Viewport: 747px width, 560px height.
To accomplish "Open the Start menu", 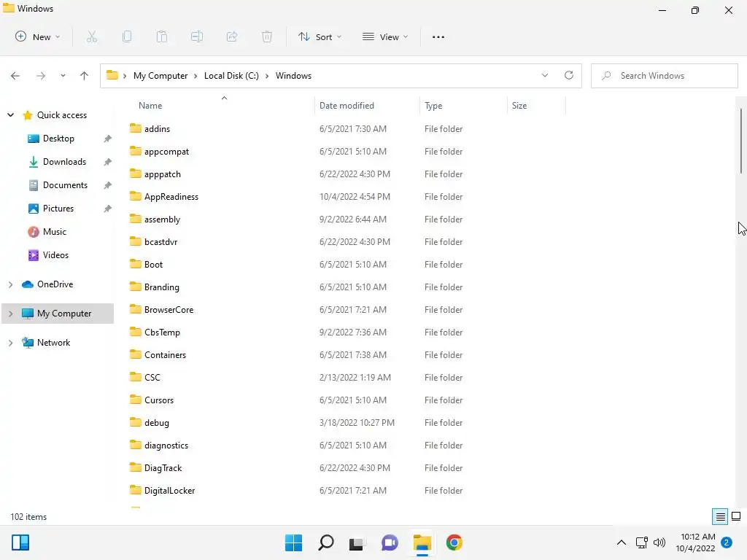I will coord(293,542).
